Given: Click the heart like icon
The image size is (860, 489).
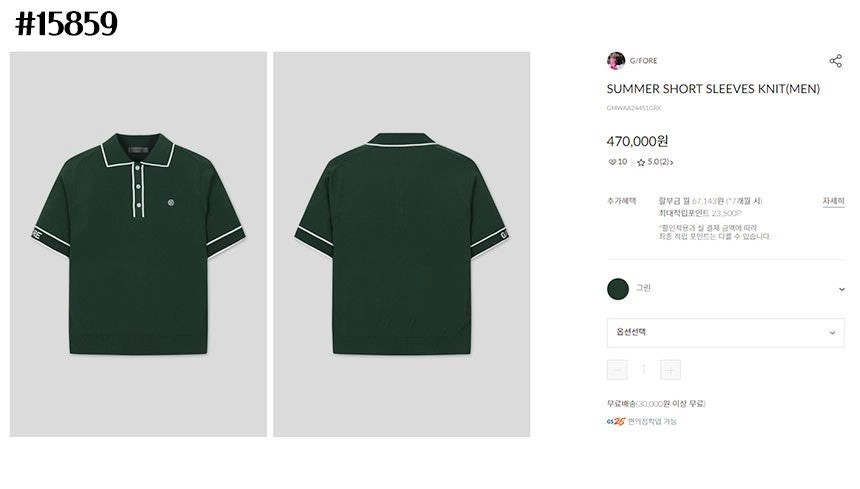Looking at the screenshot, I should click(x=612, y=162).
